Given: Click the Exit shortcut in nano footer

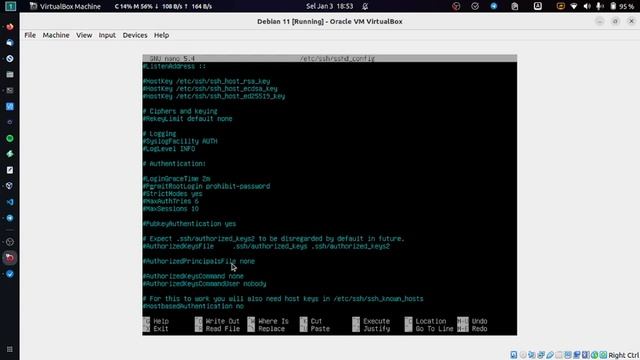Looking at the screenshot, I should pyautogui.click(x=156, y=329).
